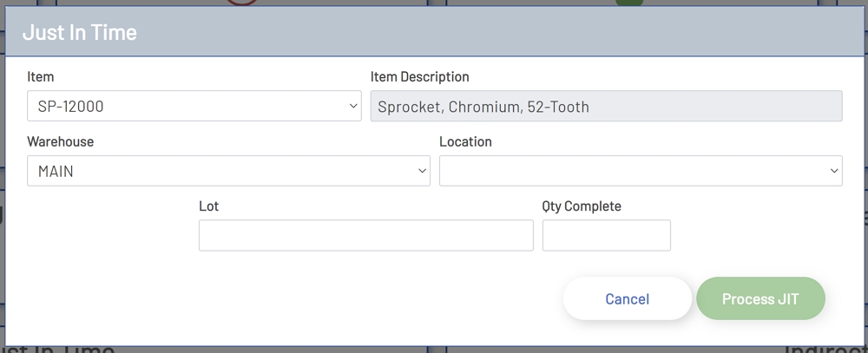Focus the Lot text input
The height and width of the screenshot is (353, 868).
365,236
